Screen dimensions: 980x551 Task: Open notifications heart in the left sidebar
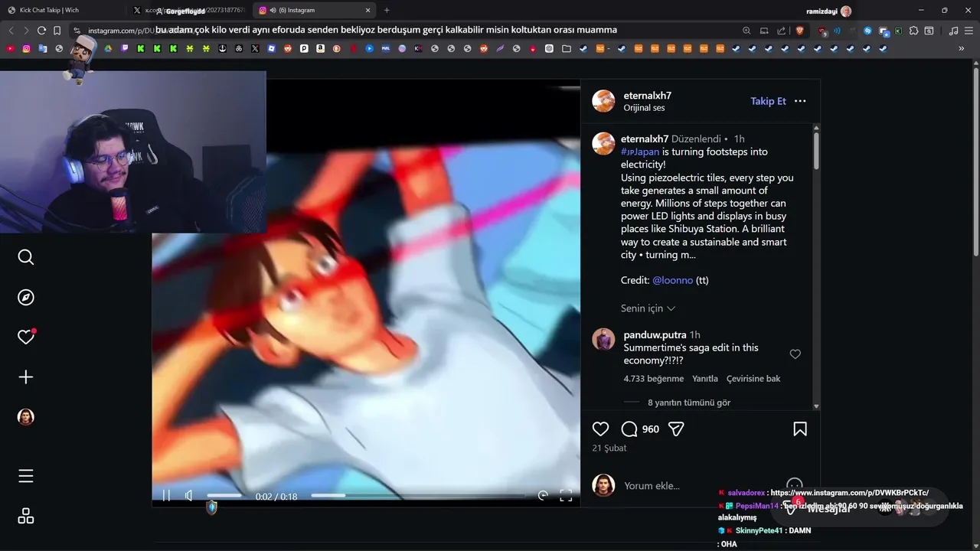(26, 337)
